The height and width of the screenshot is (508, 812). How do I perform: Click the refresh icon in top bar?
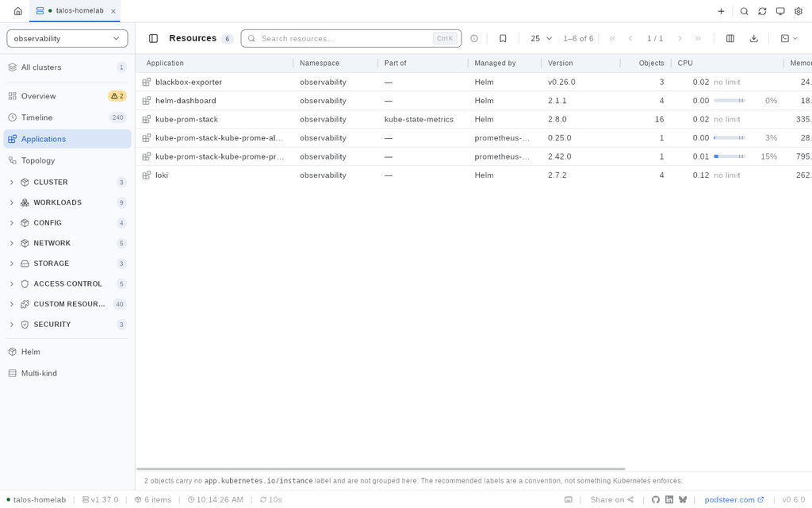click(762, 11)
